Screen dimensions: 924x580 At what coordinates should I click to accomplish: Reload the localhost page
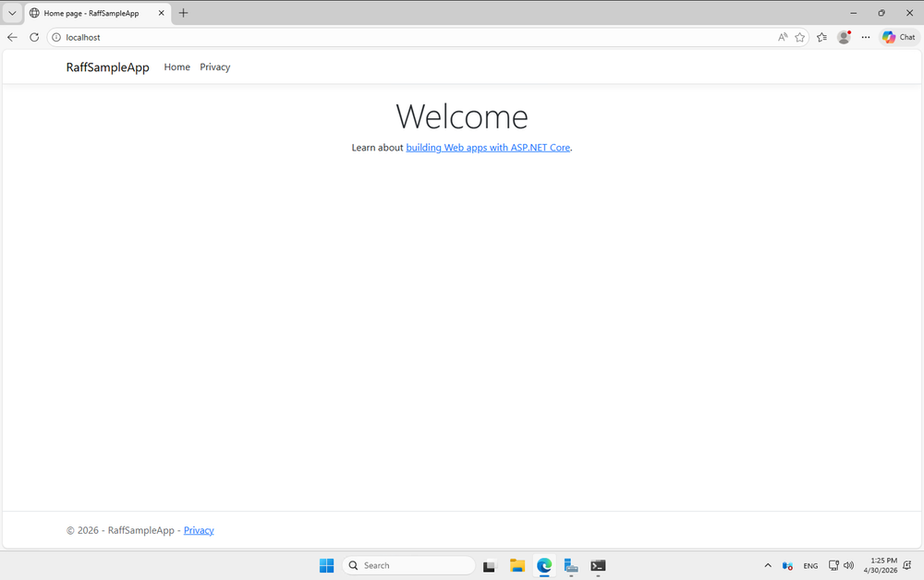click(34, 37)
